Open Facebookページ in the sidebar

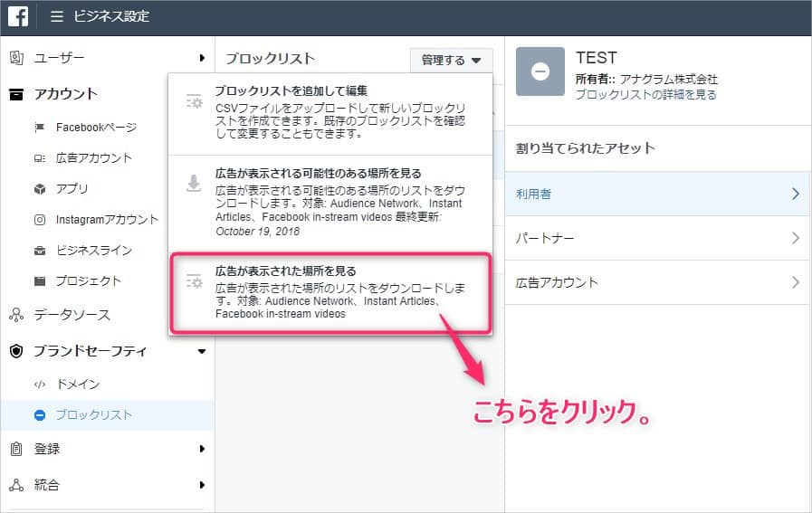pyautogui.click(x=95, y=127)
